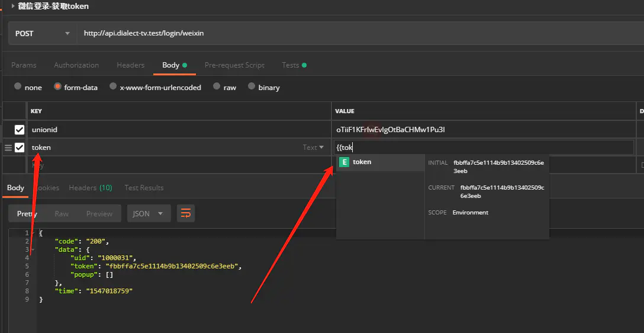Click the unionid value oTiiF1KFrlwEvlgOtBaCHMw1Pu3I

pos(391,130)
